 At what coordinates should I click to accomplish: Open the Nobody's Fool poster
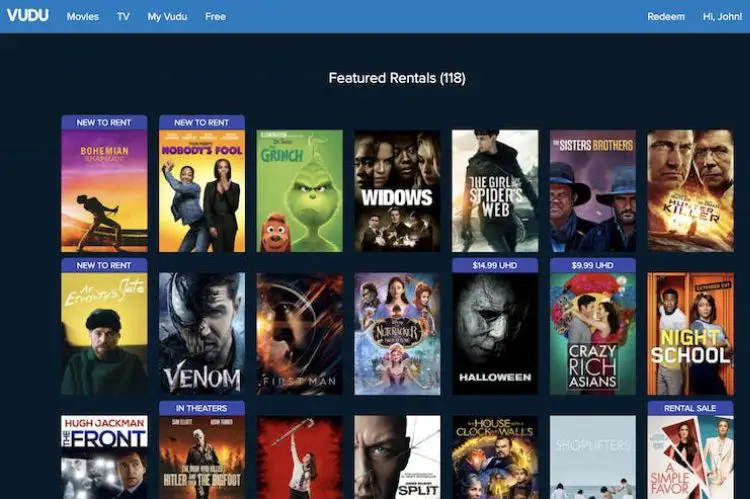pyautogui.click(x=202, y=191)
